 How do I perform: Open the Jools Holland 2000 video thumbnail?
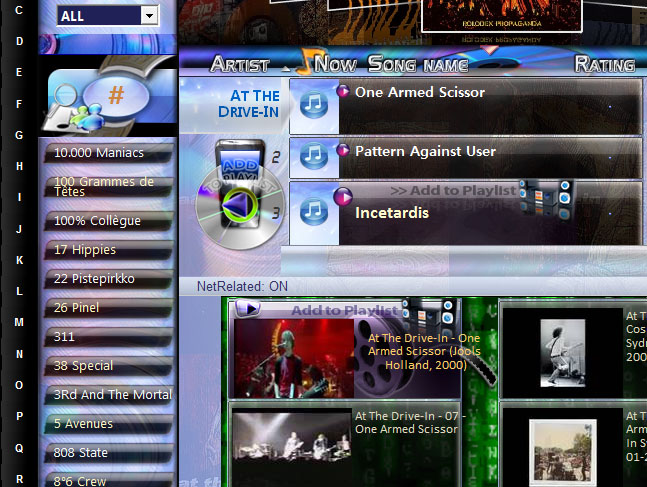coord(293,358)
